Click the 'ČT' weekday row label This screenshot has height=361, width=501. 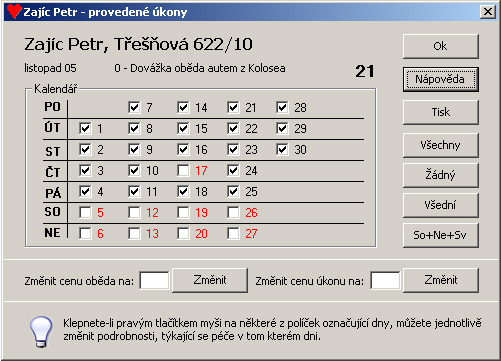[53, 172]
